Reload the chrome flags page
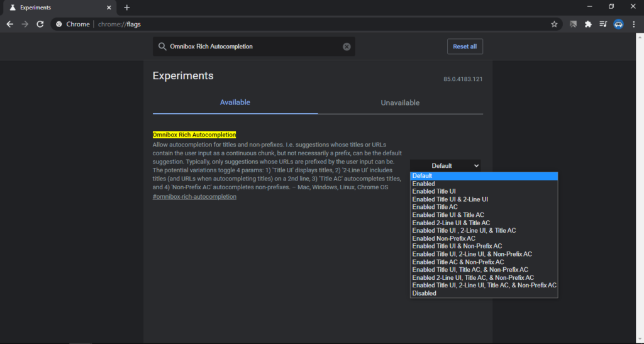Viewport: 644px width, 344px height. [x=40, y=24]
